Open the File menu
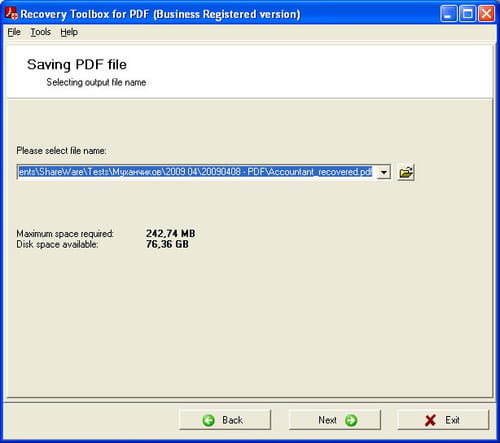The width and height of the screenshot is (500, 443). point(14,32)
